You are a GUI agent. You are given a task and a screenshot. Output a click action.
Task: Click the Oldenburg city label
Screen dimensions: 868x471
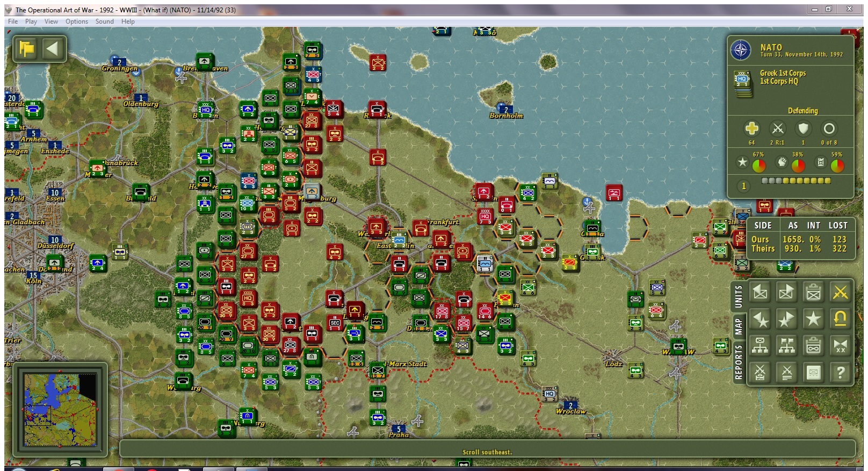(x=141, y=104)
